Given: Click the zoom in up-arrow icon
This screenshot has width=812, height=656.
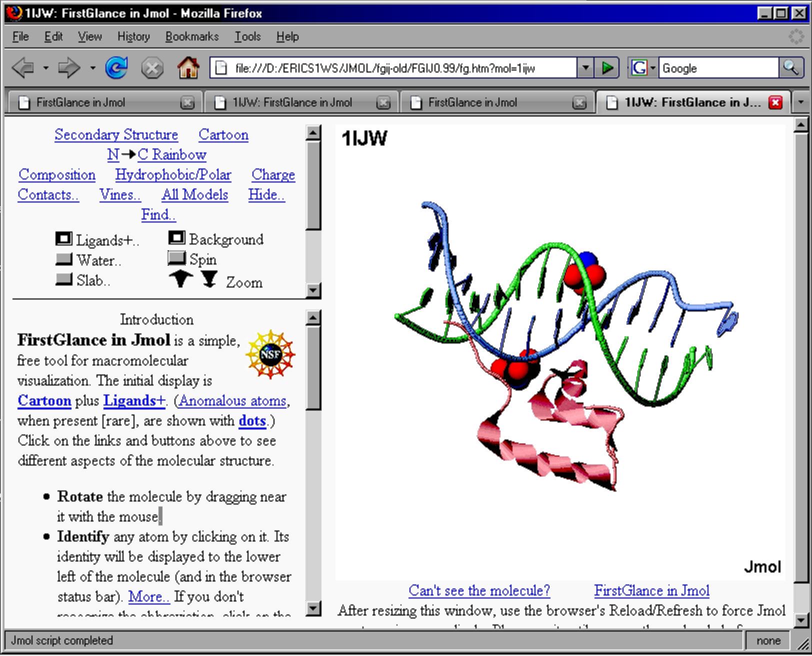Looking at the screenshot, I should click(181, 278).
